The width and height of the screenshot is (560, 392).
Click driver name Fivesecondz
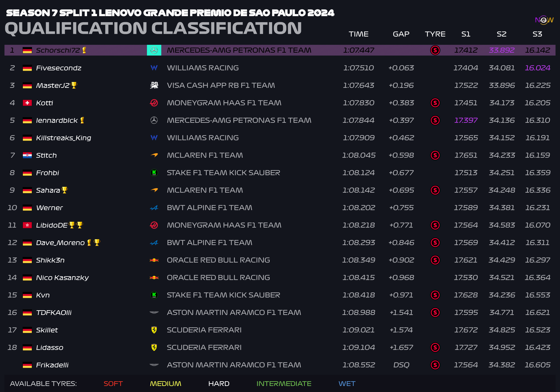click(59, 68)
